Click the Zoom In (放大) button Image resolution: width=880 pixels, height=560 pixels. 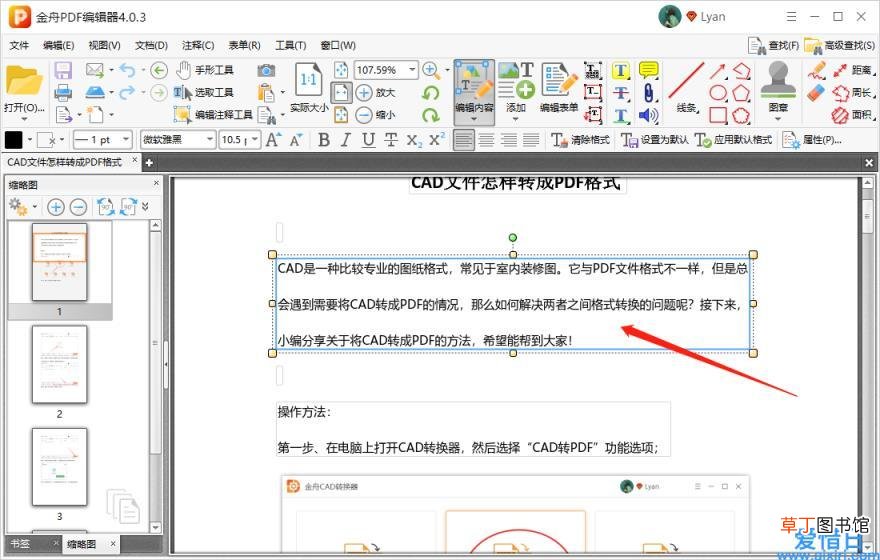[375, 93]
